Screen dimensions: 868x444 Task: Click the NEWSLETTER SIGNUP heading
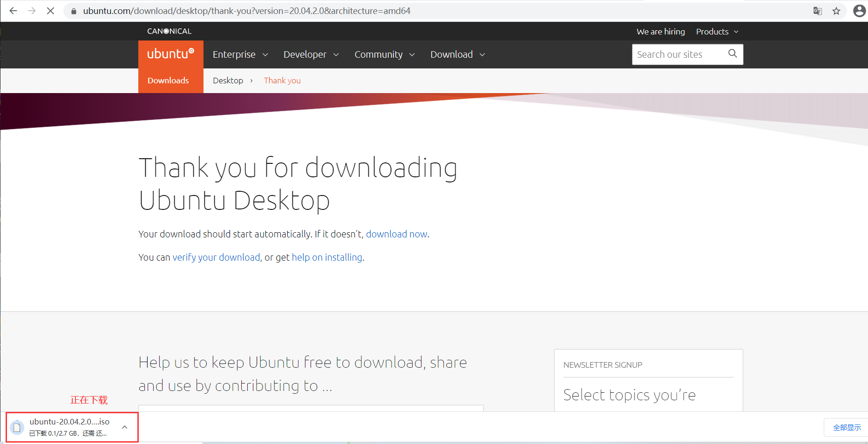(603, 365)
